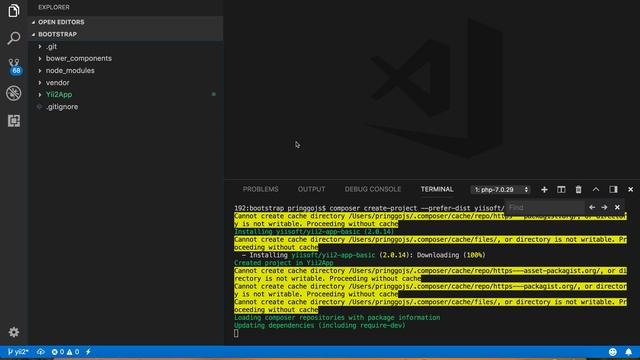Collapse the Bootstrap folder section

pyautogui.click(x=125, y=34)
